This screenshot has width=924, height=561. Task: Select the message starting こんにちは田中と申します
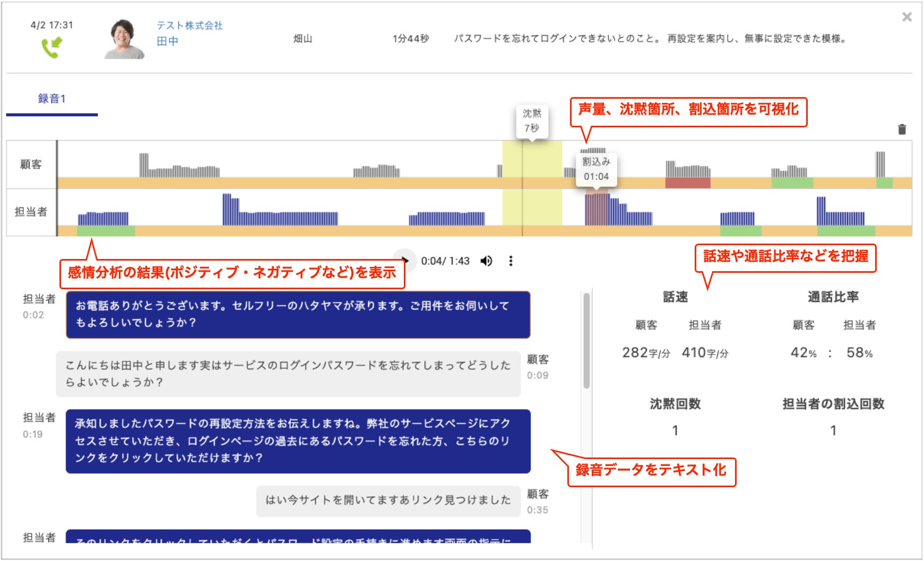288,374
